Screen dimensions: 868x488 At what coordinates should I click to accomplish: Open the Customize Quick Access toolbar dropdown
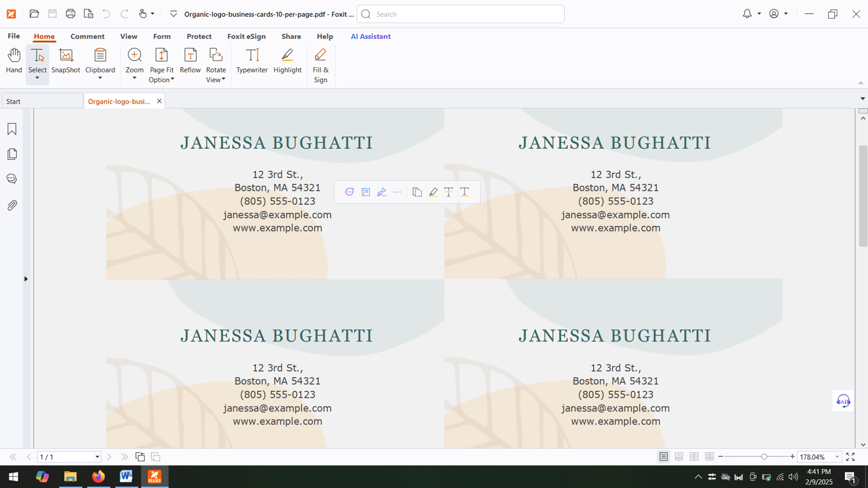tap(173, 14)
